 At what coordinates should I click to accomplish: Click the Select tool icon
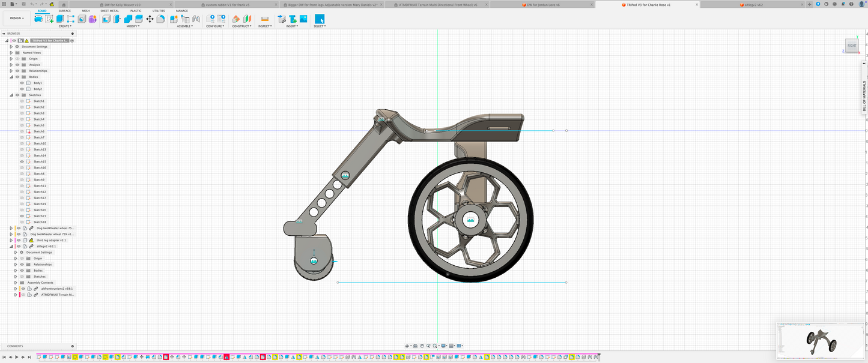[x=319, y=19]
